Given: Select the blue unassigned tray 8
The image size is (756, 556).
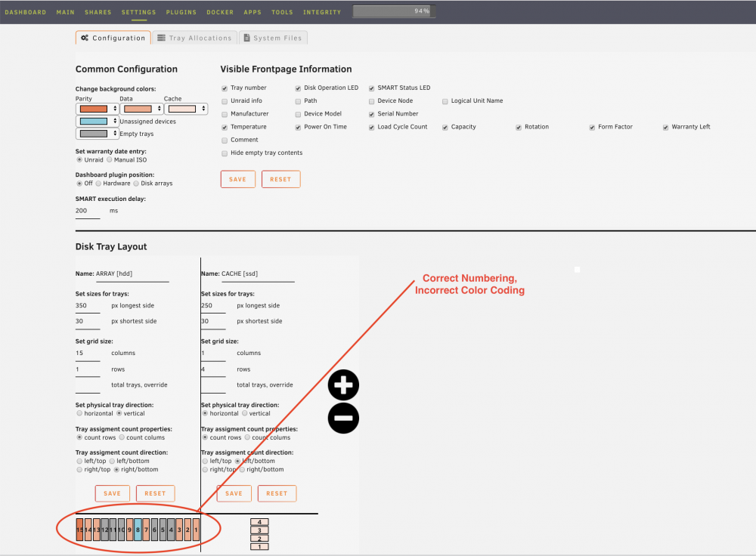Looking at the screenshot, I should (138, 530).
